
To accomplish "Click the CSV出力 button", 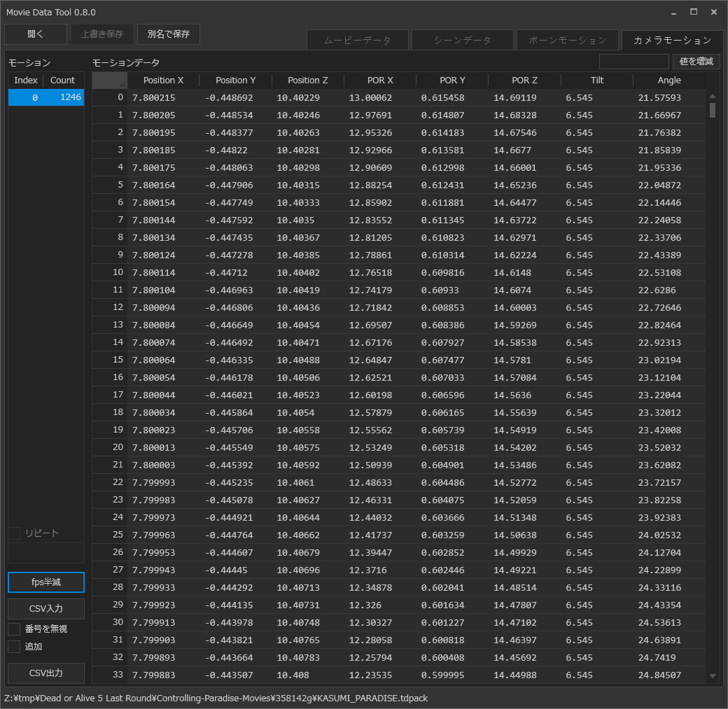I will click(46, 673).
